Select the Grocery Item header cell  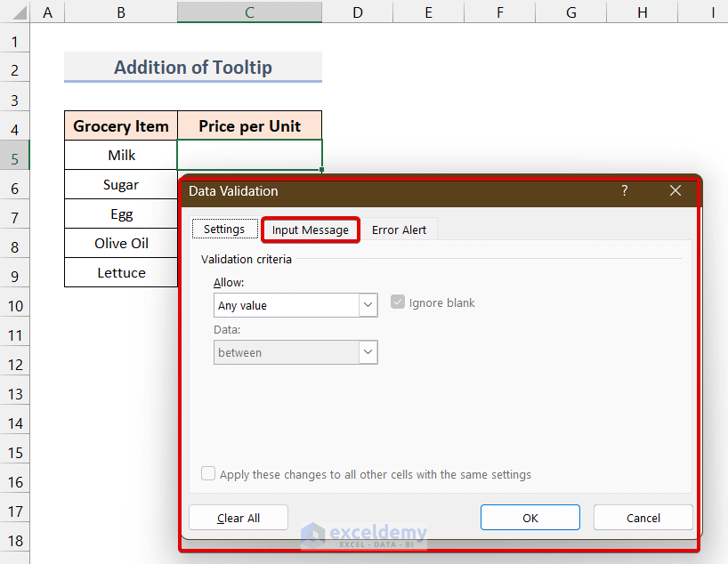[121, 125]
